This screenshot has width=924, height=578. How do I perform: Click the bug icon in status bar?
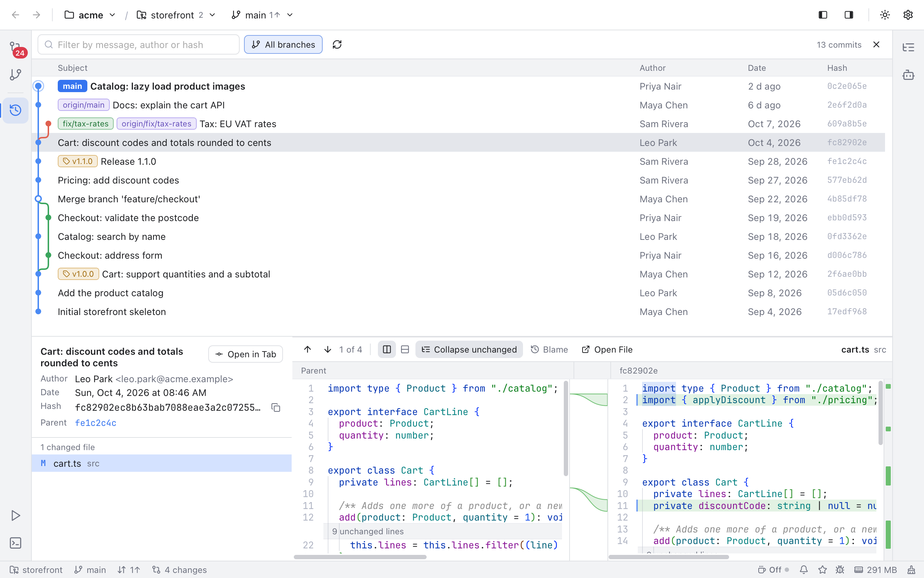[x=840, y=570]
